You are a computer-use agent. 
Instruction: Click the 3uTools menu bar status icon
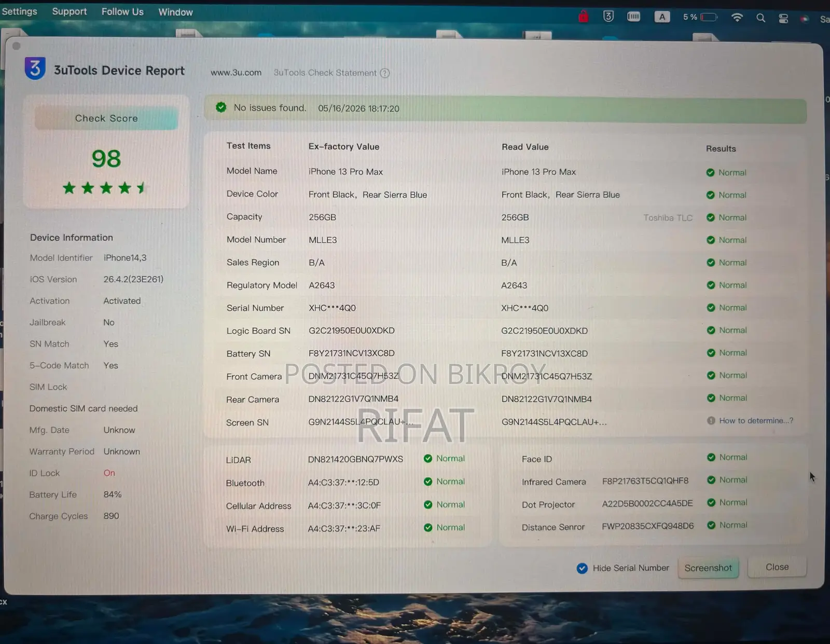608,17
